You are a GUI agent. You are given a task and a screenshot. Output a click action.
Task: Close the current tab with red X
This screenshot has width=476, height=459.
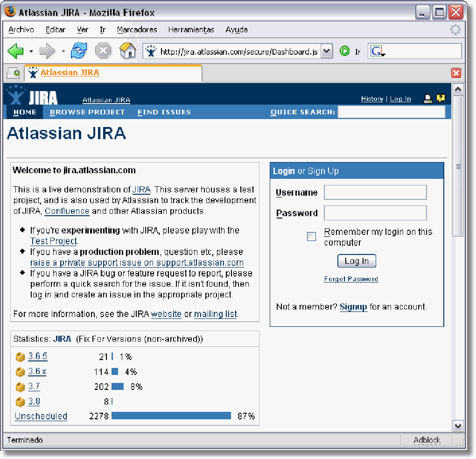(x=456, y=73)
